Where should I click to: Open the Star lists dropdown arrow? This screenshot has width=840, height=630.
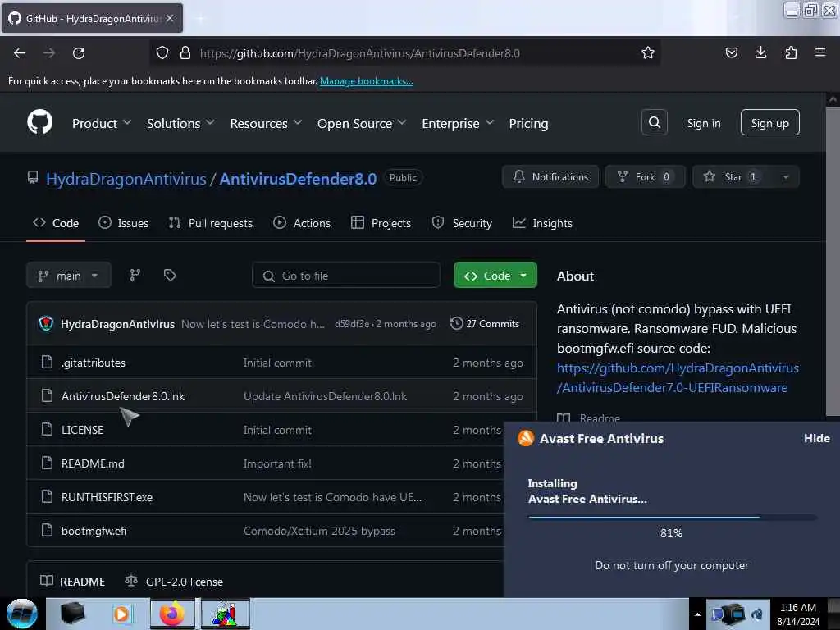click(x=785, y=177)
